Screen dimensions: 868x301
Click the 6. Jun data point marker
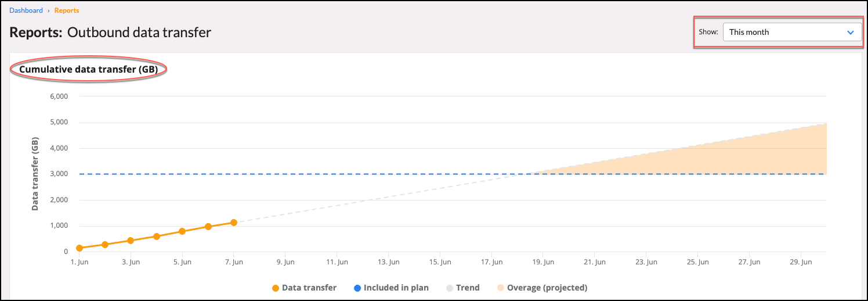click(x=208, y=227)
